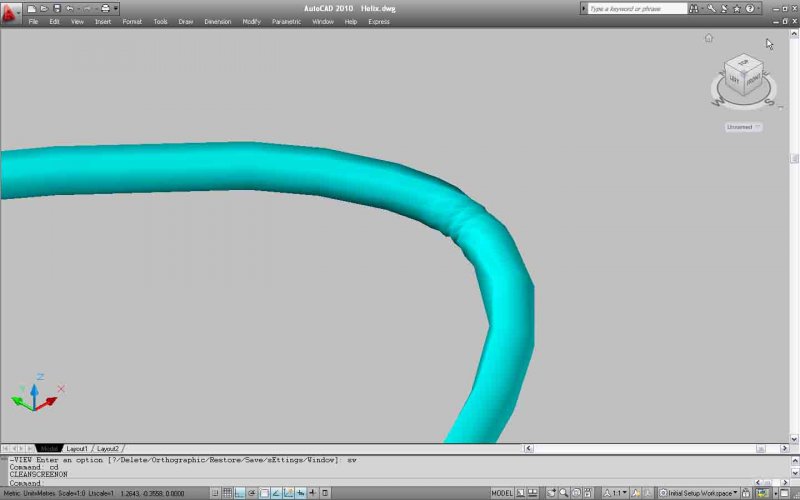
Task: Toggle Quick Properties in status bar
Action: pyautogui.click(x=325, y=493)
